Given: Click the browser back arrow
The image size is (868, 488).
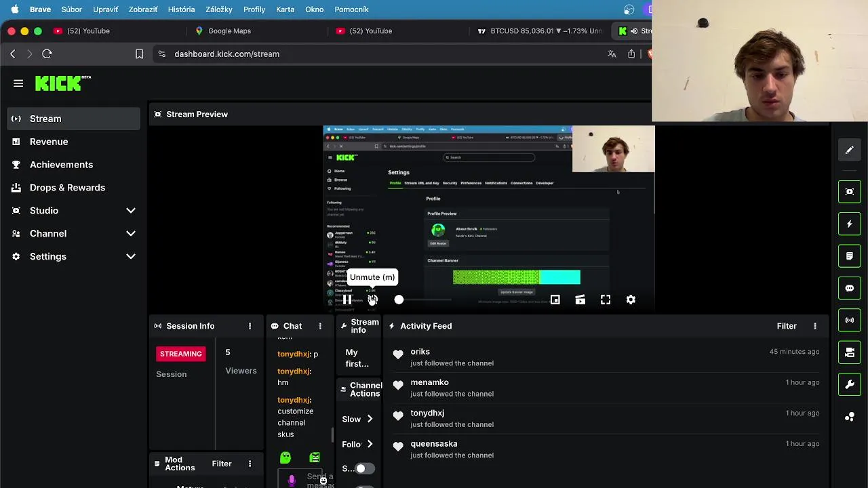Looking at the screenshot, I should click(12, 54).
